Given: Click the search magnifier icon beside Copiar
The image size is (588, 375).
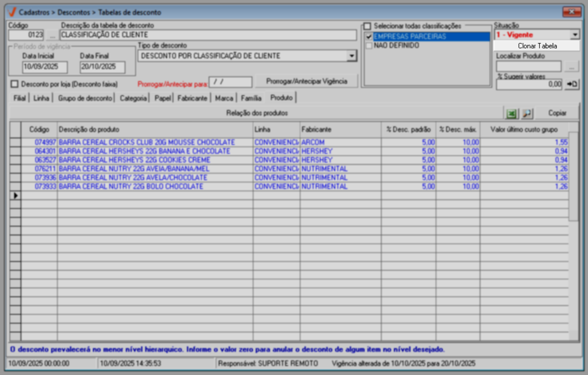Looking at the screenshot, I should tap(526, 113).
